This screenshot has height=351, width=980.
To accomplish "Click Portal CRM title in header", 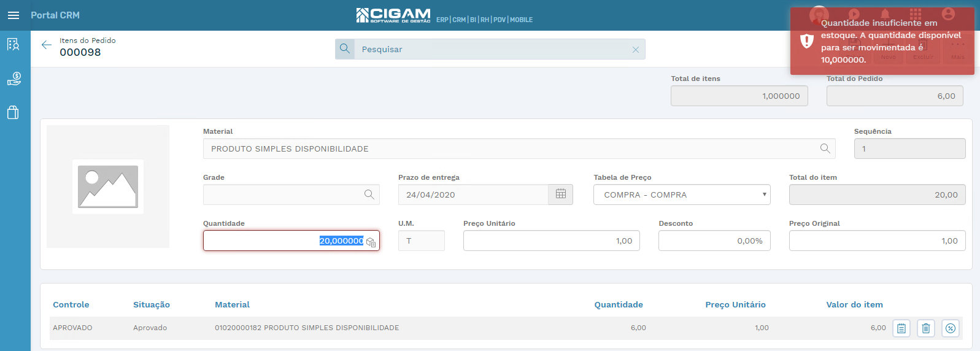I will [x=55, y=15].
